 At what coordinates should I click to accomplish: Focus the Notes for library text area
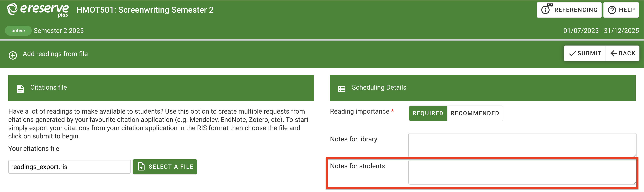pyautogui.click(x=522, y=145)
